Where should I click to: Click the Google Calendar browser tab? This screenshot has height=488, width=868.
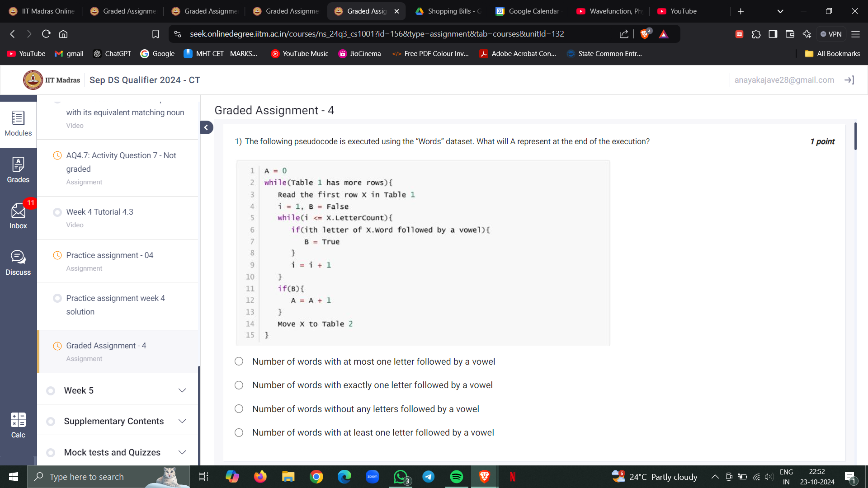pyautogui.click(x=532, y=11)
